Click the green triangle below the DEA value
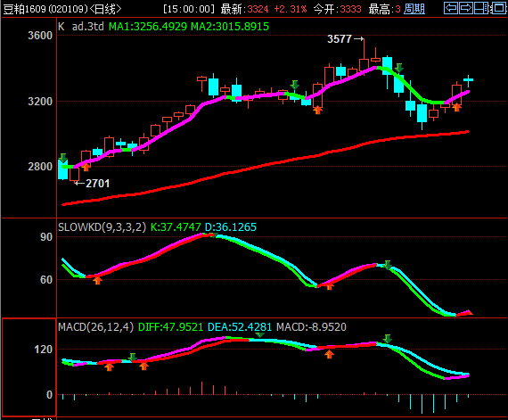 260,334
